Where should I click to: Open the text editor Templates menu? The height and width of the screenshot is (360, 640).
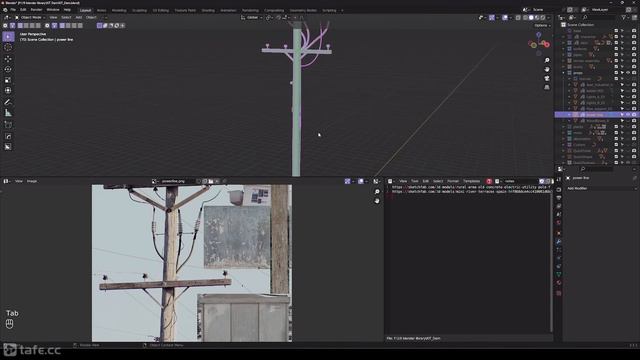471,181
